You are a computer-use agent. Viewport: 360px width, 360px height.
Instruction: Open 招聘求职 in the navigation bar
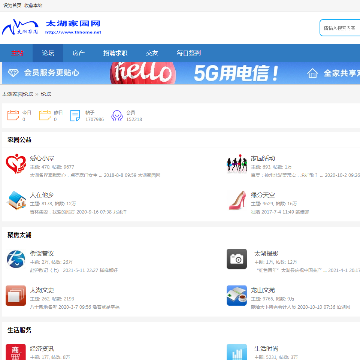[115, 53]
